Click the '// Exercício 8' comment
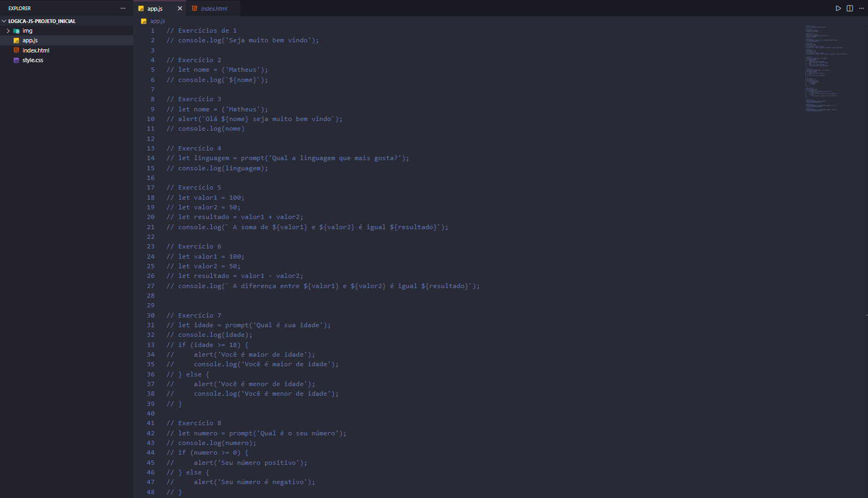The width and height of the screenshot is (868, 498). click(194, 423)
